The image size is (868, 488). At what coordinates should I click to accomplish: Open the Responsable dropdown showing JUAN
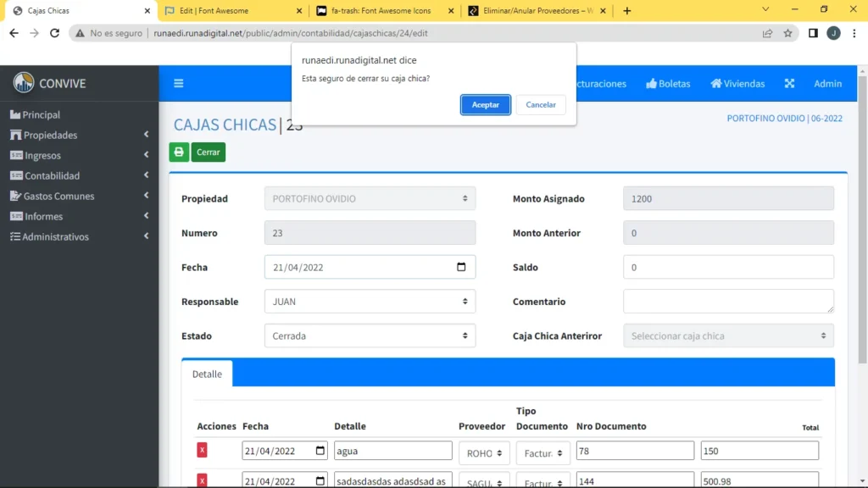(370, 302)
